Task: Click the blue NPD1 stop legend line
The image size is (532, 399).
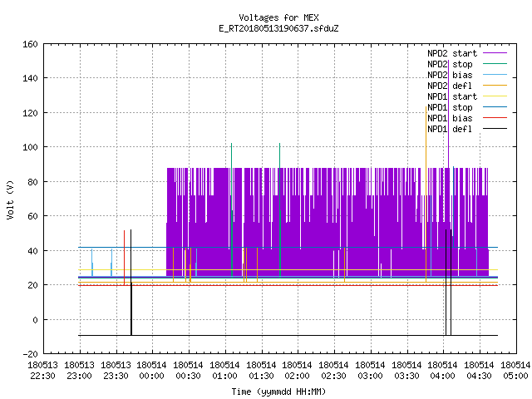Action: click(x=495, y=107)
